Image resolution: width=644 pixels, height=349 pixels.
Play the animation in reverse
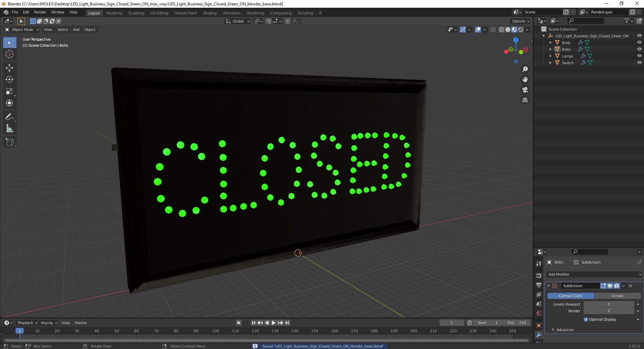pyautogui.click(x=267, y=323)
